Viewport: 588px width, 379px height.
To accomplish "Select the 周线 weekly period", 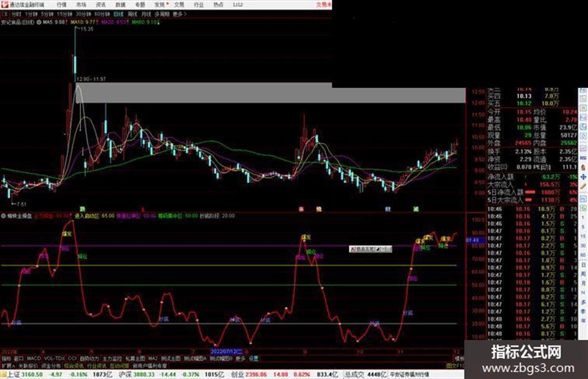I will point(133,14).
